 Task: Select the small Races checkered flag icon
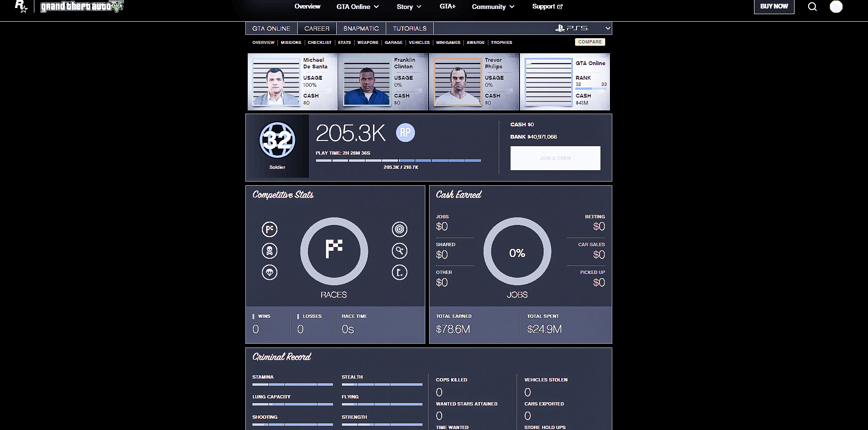tap(269, 230)
